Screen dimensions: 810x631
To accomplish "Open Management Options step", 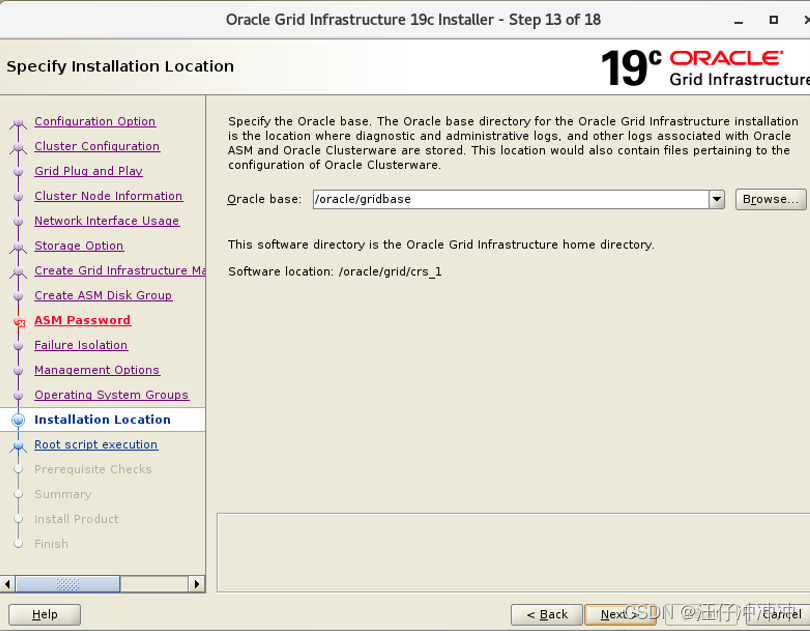I will point(97,370).
